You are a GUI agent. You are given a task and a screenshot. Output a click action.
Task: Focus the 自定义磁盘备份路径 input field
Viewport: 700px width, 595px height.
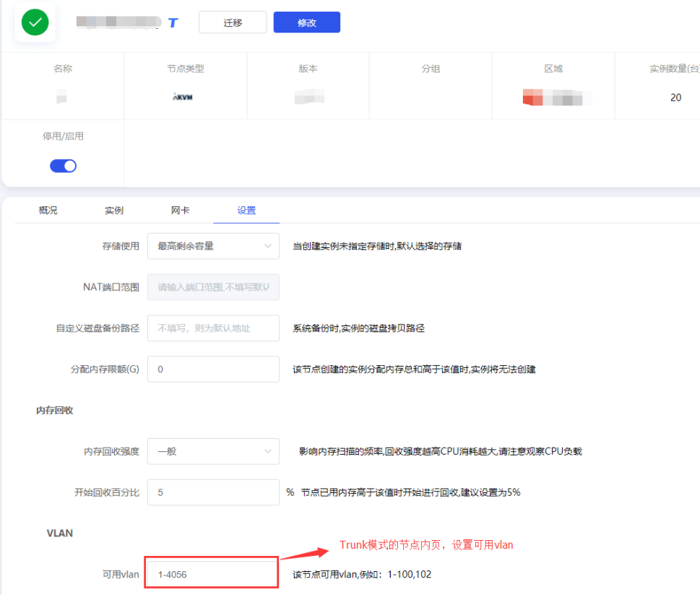pyautogui.click(x=213, y=328)
